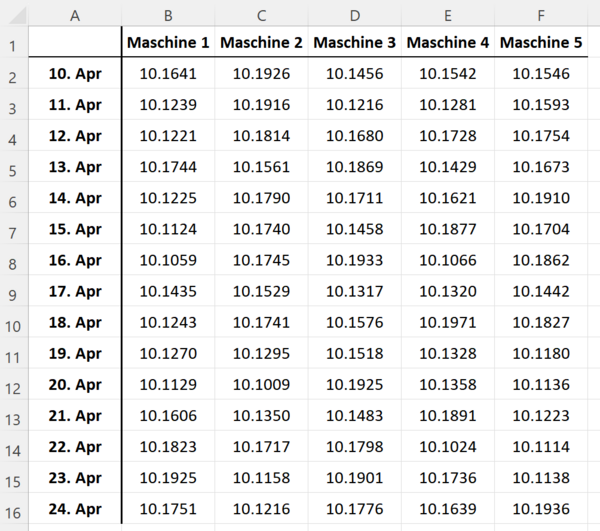Click cell with value 10.1518
Image resolution: width=600 pixels, height=531 pixels.
coord(355,353)
